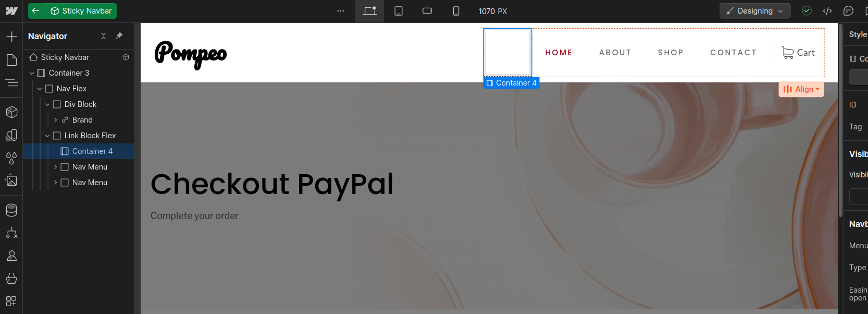The height and width of the screenshot is (314, 868).
Task: Open the Components cube panel
Action: [x=11, y=112]
